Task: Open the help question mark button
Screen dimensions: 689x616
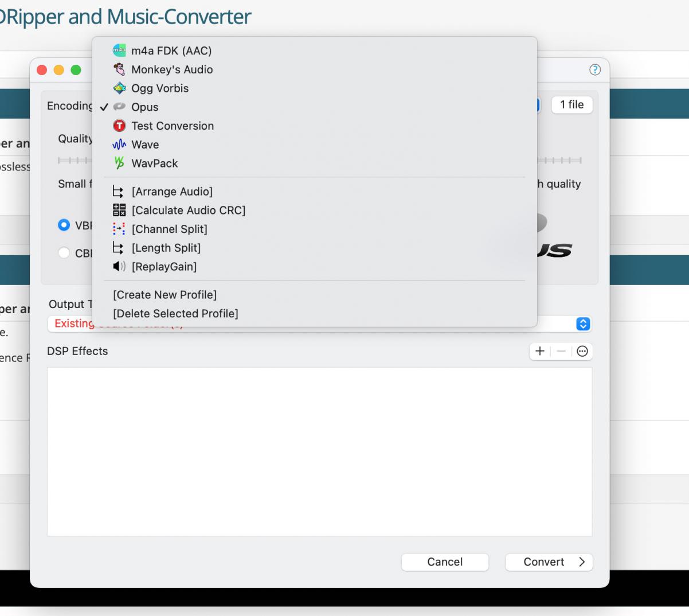Action: click(x=595, y=70)
